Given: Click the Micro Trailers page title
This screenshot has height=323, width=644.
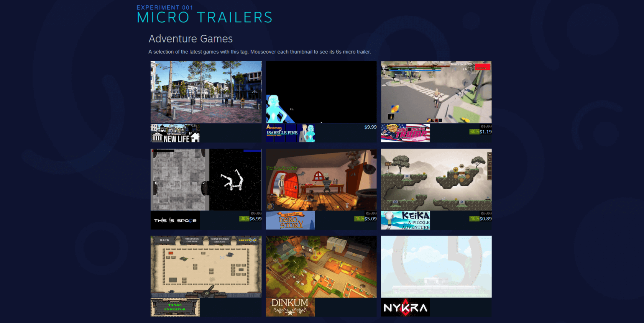Looking at the screenshot, I should coord(204,18).
